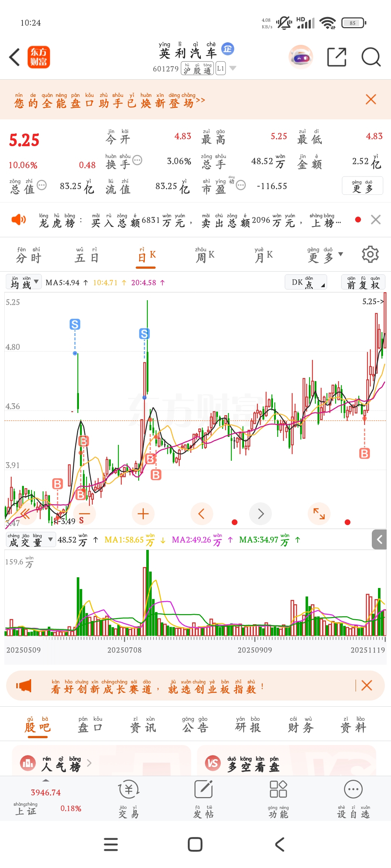This screenshot has width=391, height=868.
Task: Open Android recent apps menu button
Action: click(111, 844)
